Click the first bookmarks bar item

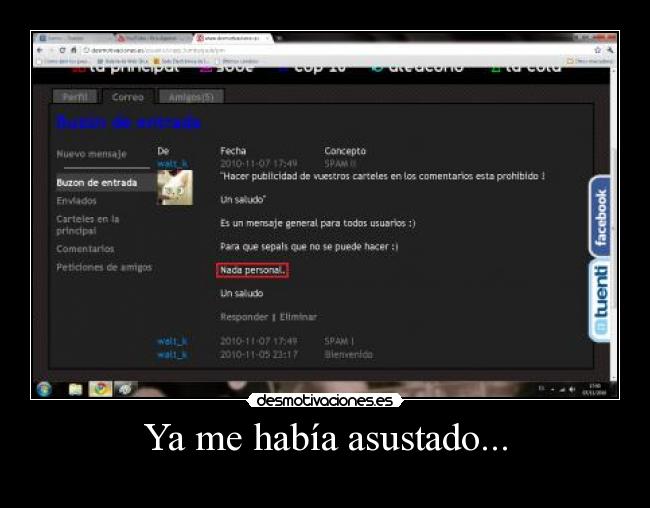point(62,61)
